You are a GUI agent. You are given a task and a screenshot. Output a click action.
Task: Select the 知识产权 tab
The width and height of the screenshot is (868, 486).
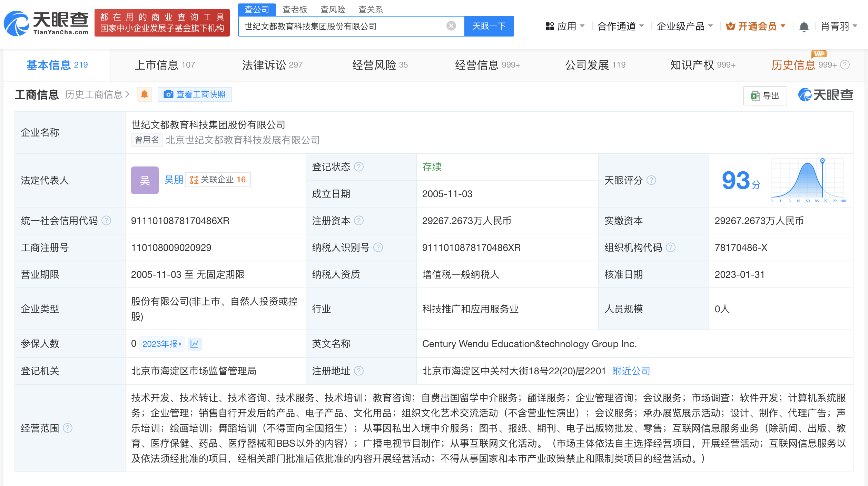point(703,65)
